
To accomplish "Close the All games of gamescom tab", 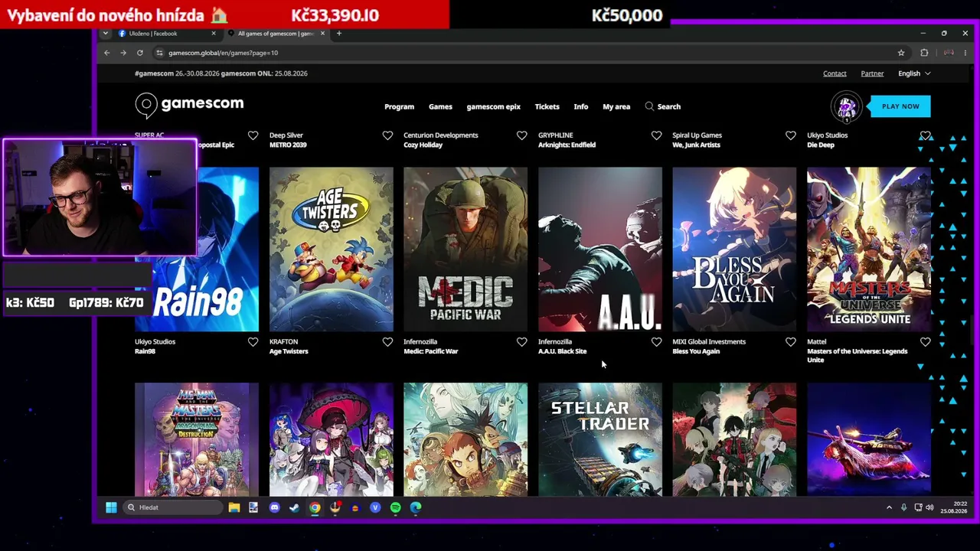I will click(322, 34).
